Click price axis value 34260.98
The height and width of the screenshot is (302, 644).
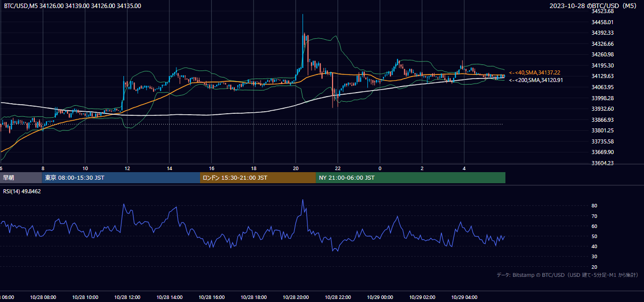[603, 54]
